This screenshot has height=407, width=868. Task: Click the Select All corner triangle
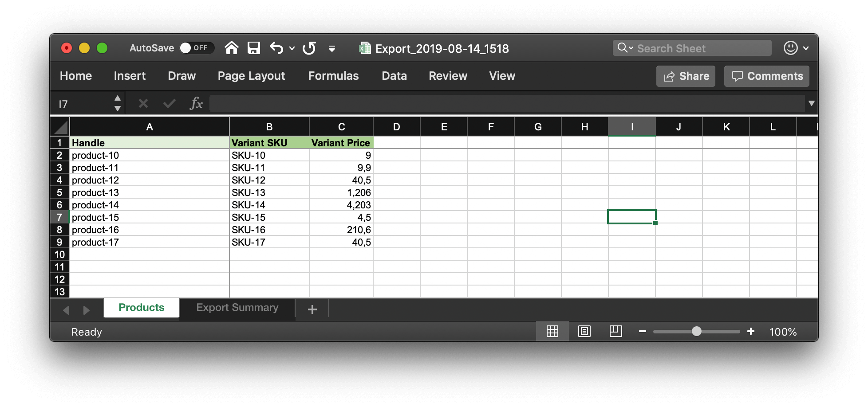(x=60, y=127)
